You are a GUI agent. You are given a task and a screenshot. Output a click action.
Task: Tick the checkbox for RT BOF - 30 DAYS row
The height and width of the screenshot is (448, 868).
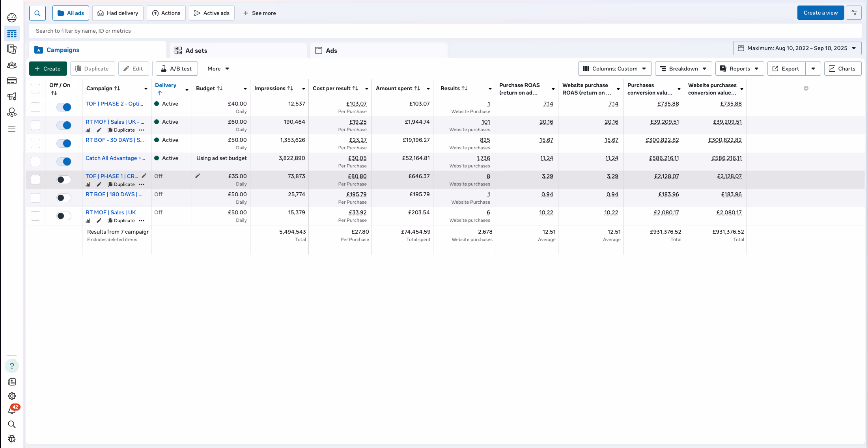pos(35,143)
